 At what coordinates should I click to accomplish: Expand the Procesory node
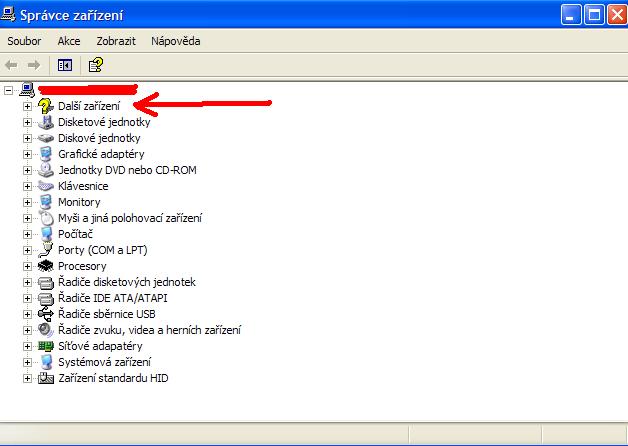(x=27, y=267)
